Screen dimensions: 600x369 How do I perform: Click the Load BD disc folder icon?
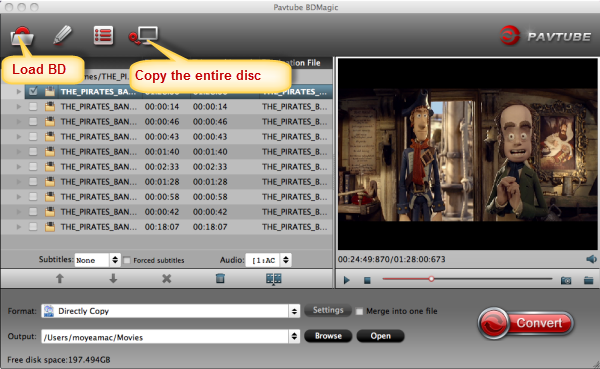[22, 36]
